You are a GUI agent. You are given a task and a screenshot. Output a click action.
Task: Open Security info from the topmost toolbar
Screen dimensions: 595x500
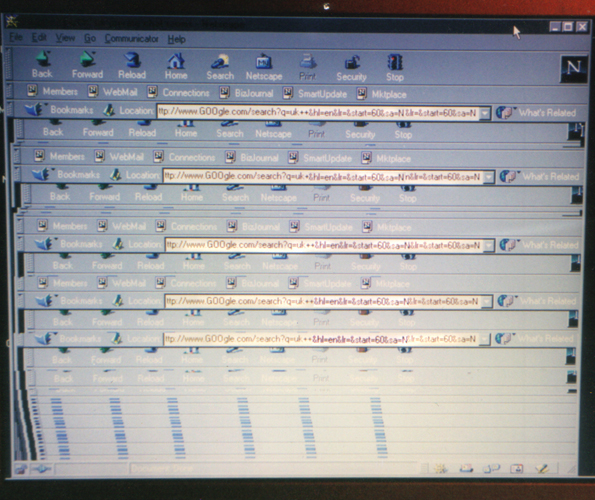click(x=351, y=69)
